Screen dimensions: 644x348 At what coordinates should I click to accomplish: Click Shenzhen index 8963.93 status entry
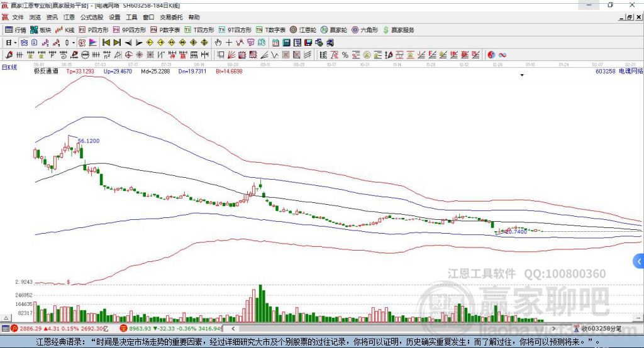(x=171, y=329)
